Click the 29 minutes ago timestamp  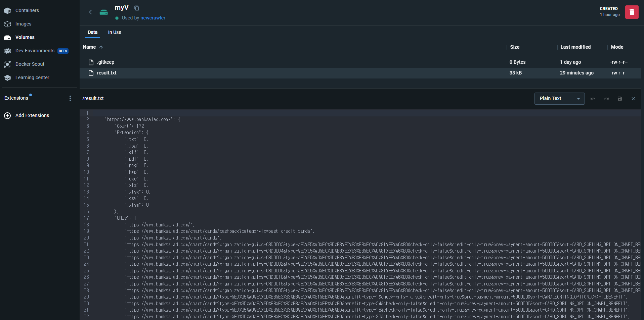pyautogui.click(x=576, y=73)
